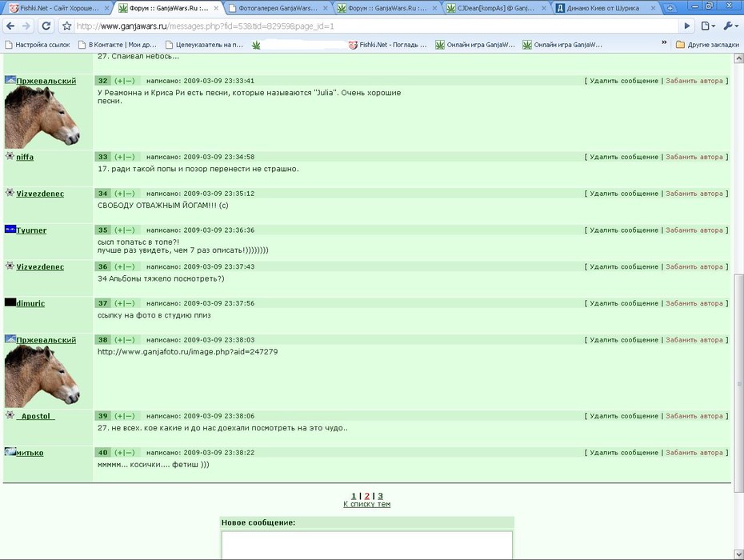Viewport: 744px width, 560px height.
Task: Click the syndicate icon beside niffa
Action: tap(10, 156)
